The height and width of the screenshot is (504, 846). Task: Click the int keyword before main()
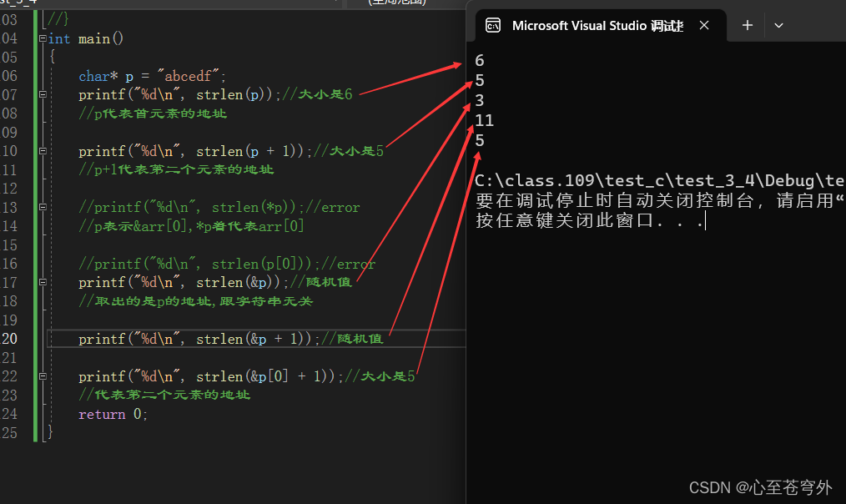point(60,39)
